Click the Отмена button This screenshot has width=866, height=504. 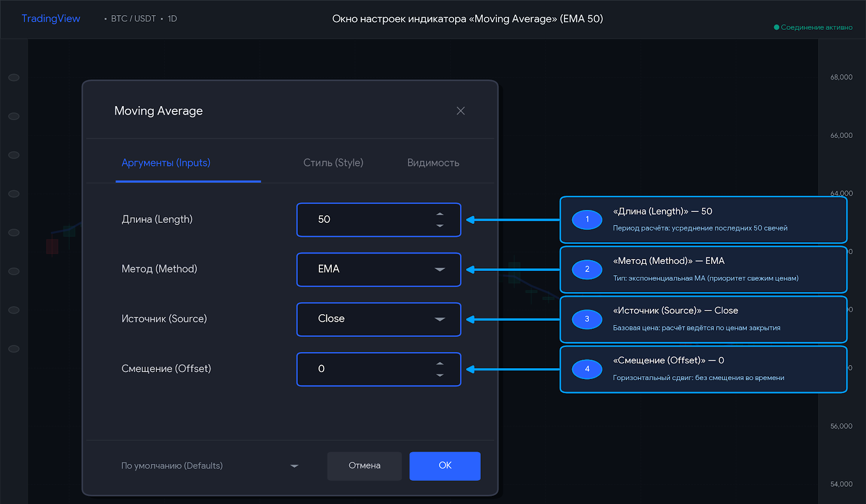[364, 466]
